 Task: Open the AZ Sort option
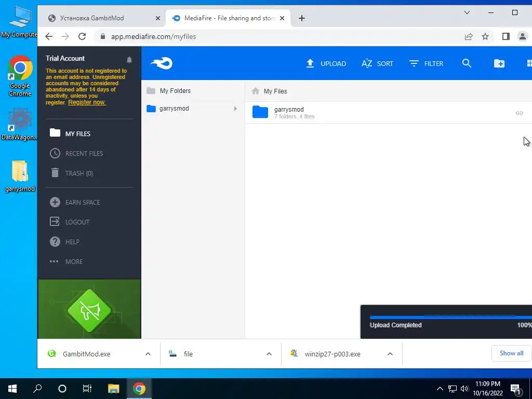coord(377,63)
